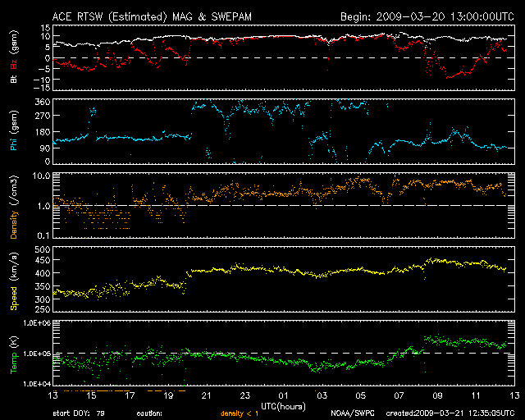Click the '10.0' tick on the Density axis
Screen dimensions: 525x420
[41, 176]
